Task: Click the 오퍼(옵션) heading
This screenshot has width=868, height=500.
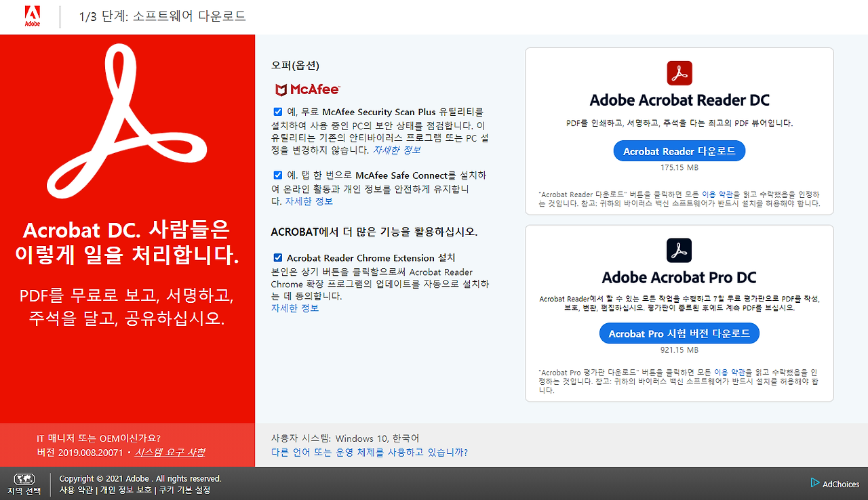Action: pos(295,66)
